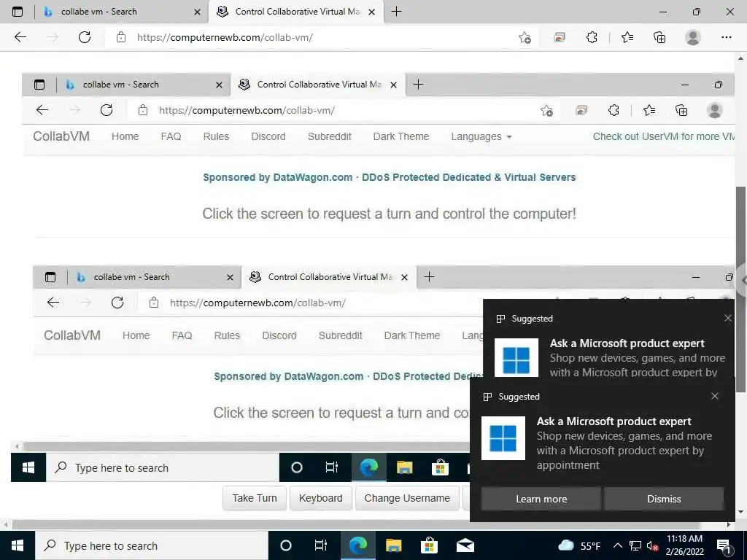747x560 pixels.
Task: Open fully visible 'Sponsored by DataWagon.com' link
Action: coord(390,177)
